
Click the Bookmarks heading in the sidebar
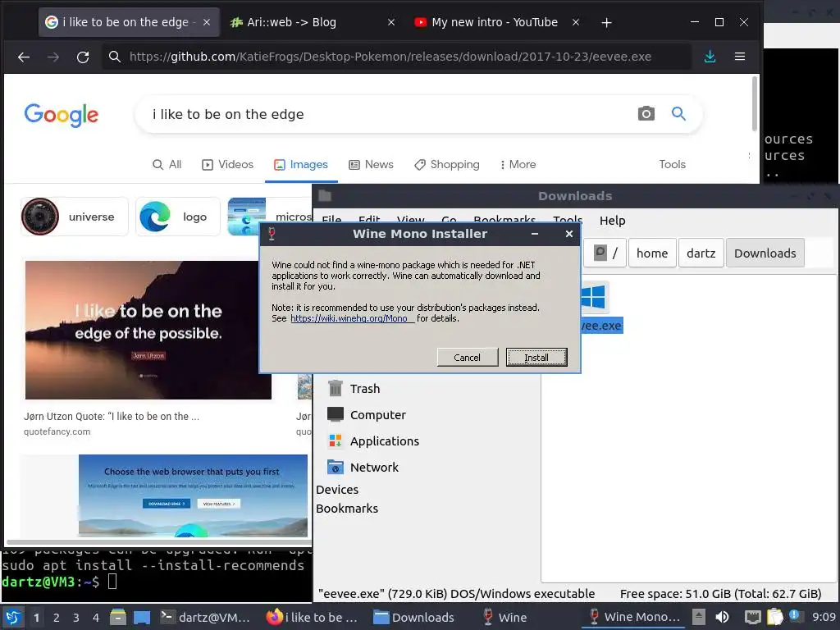click(x=347, y=509)
